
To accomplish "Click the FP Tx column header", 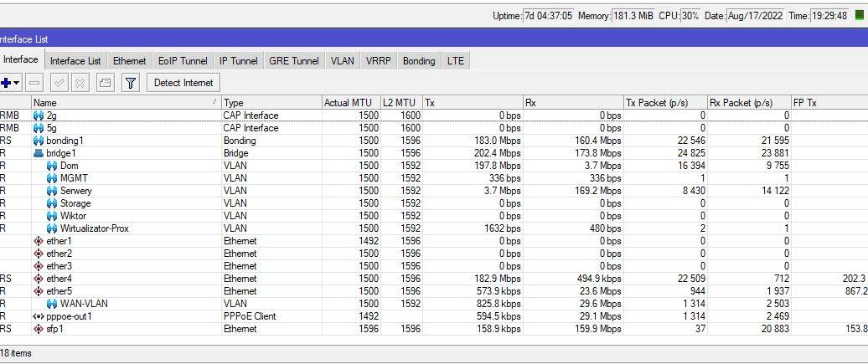I will (x=829, y=103).
